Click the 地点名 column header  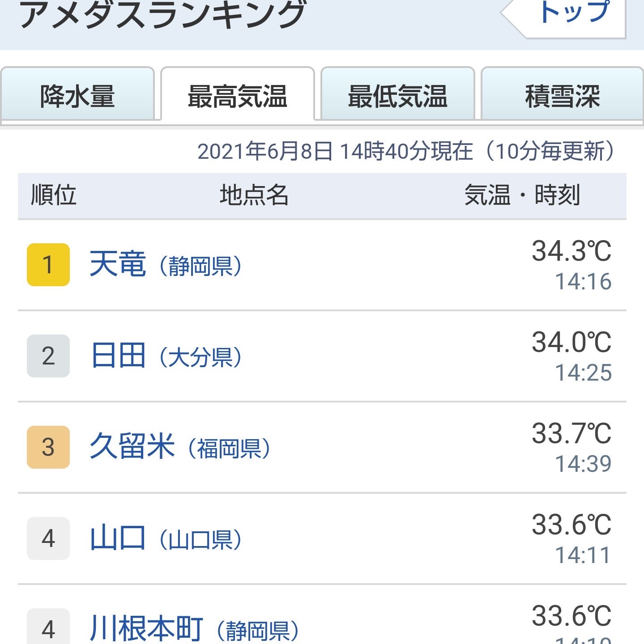click(254, 195)
